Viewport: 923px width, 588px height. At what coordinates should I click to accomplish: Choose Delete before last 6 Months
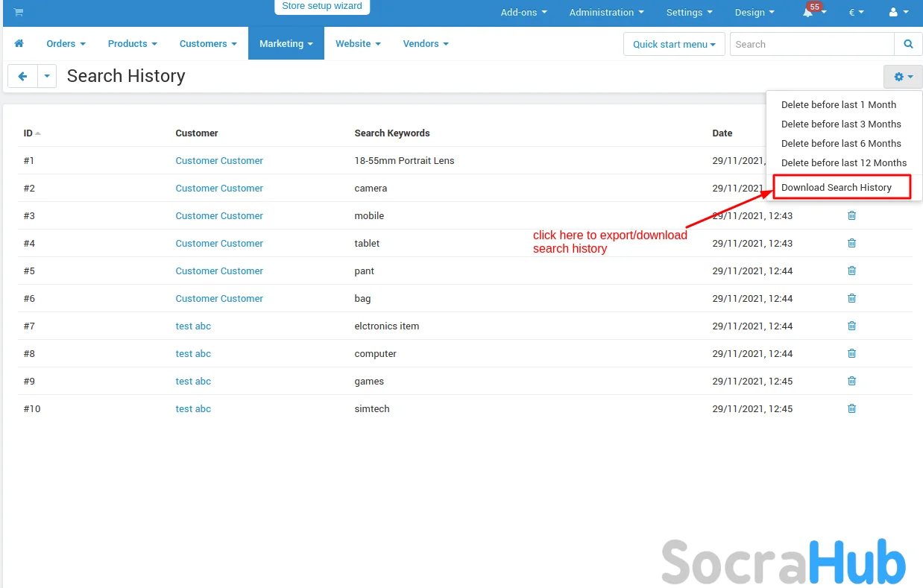point(841,144)
